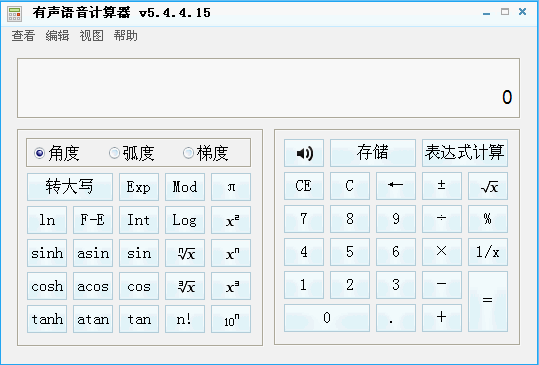
Task: Click the number 4 key
Action: 304,252
